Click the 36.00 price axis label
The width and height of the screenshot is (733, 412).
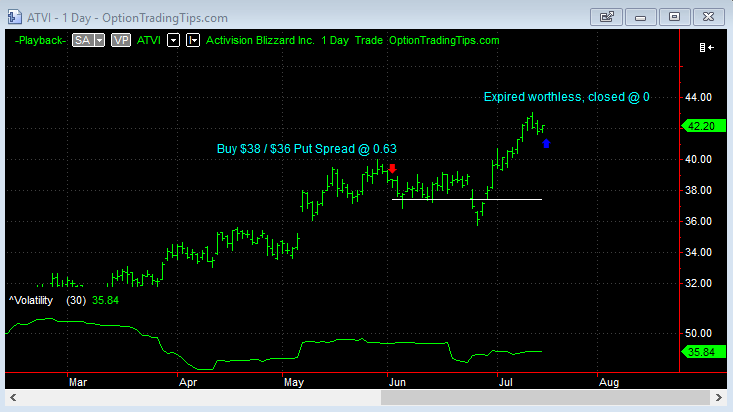[x=698, y=221]
